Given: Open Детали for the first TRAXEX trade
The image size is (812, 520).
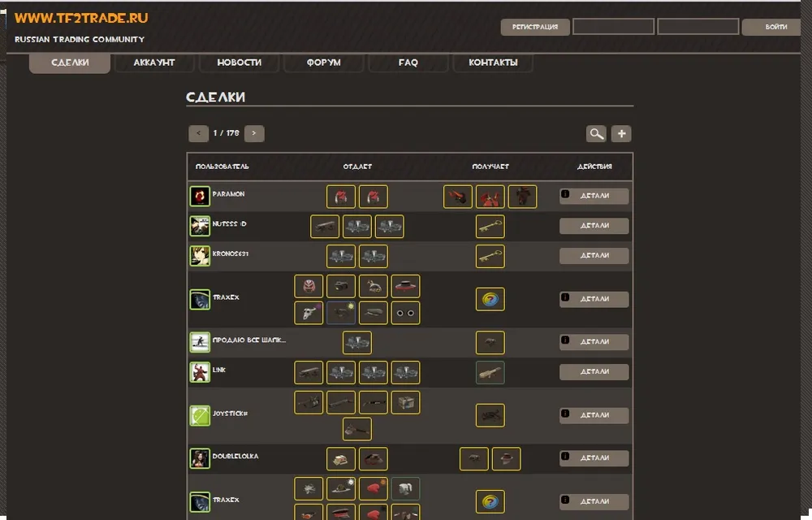Looking at the screenshot, I should (594, 299).
